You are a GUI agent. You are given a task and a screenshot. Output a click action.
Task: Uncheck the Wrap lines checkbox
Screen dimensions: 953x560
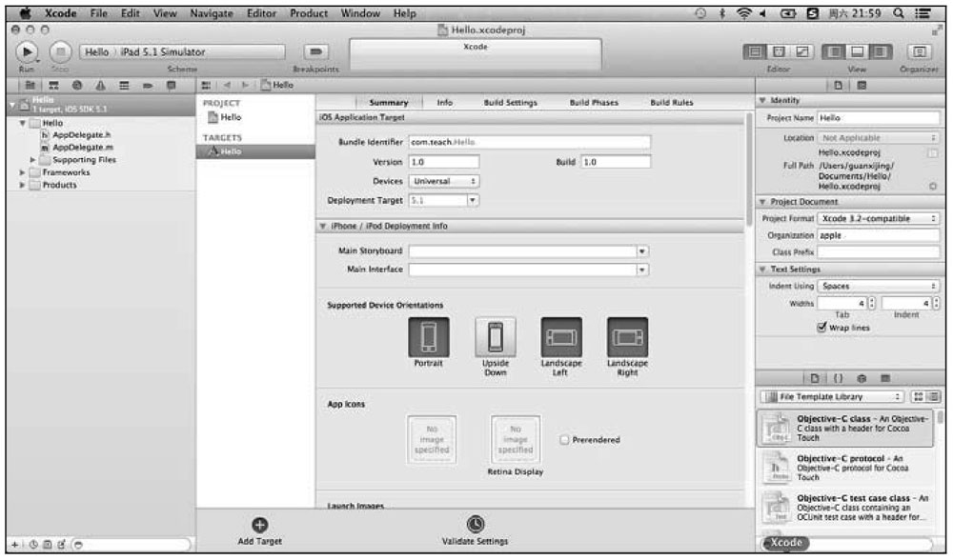click(821, 328)
